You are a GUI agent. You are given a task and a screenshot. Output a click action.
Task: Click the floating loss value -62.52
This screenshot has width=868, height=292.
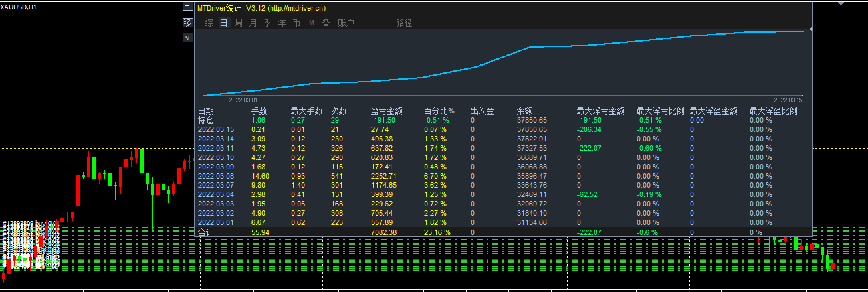click(588, 195)
